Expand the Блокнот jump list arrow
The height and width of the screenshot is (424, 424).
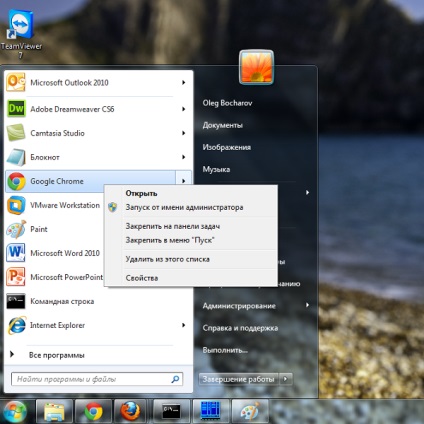coord(183,157)
